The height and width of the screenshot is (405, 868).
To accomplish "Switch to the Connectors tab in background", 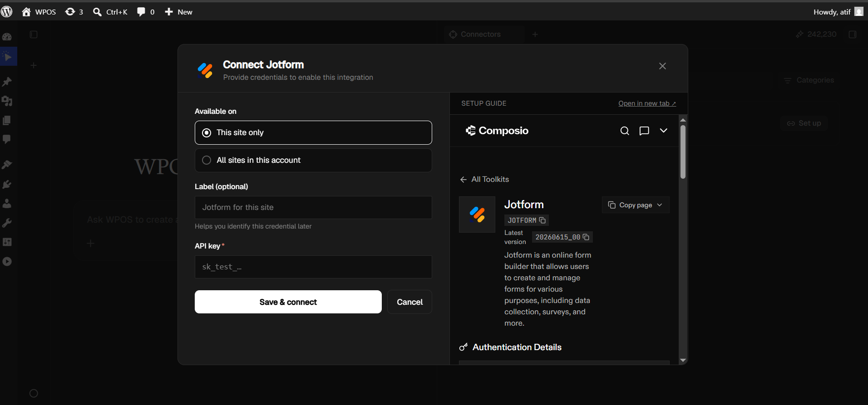I will tap(484, 34).
